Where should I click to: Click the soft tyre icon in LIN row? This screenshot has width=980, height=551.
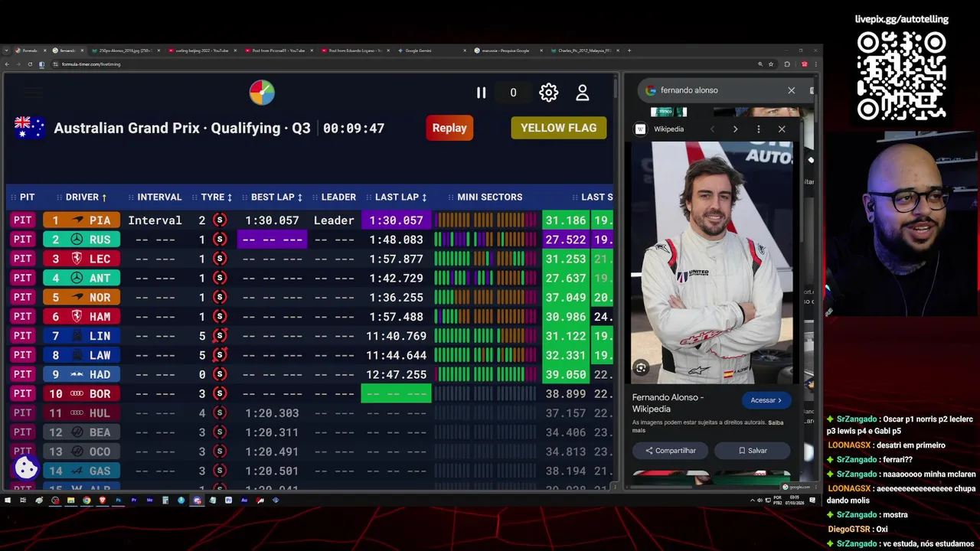tap(220, 335)
